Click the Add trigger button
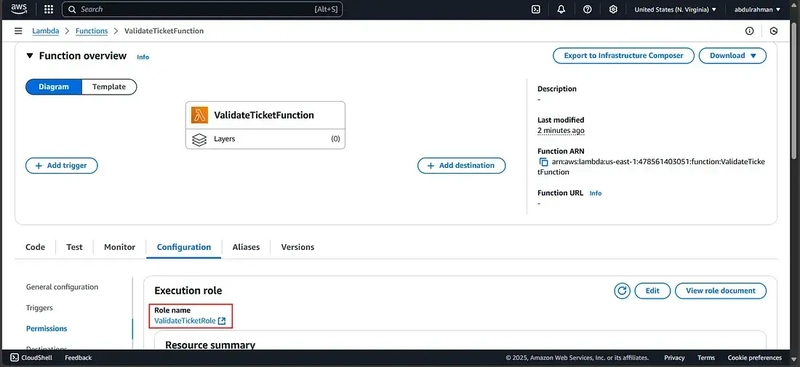 coord(62,165)
